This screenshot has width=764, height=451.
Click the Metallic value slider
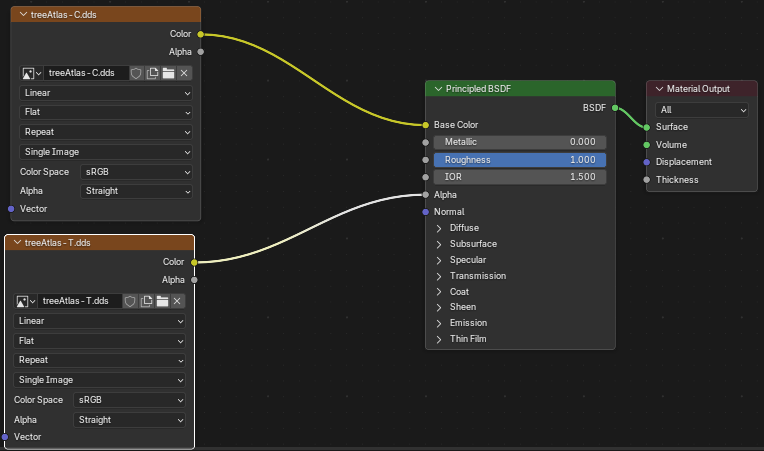click(520, 142)
